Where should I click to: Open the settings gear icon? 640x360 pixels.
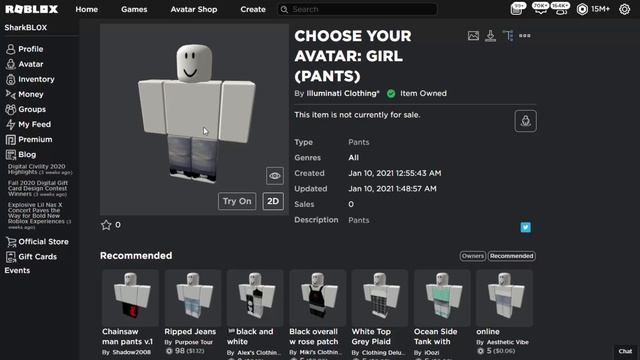(x=624, y=9)
